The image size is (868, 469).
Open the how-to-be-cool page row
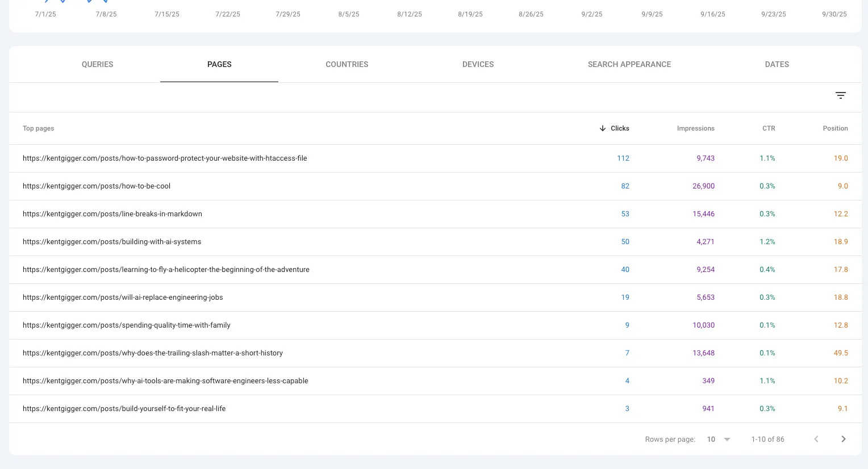pos(97,186)
